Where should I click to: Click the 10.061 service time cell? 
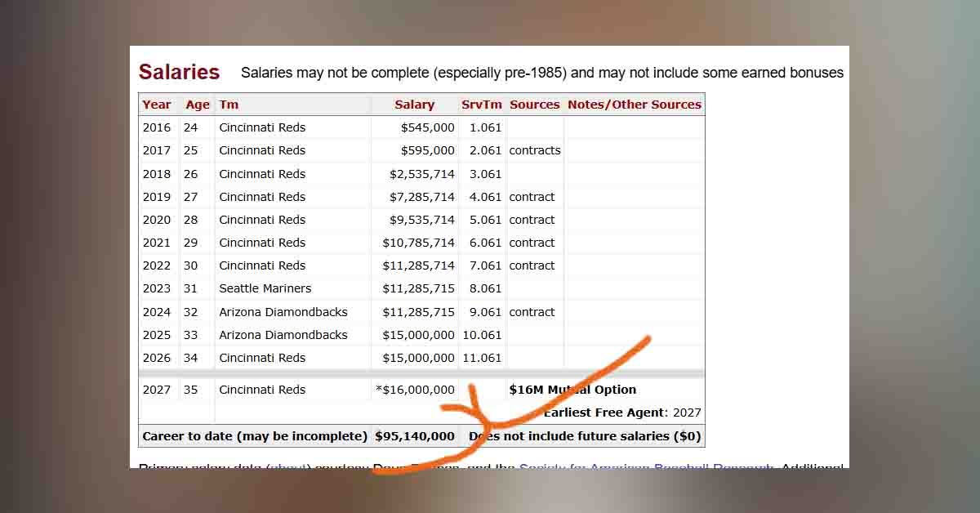pyautogui.click(x=482, y=335)
